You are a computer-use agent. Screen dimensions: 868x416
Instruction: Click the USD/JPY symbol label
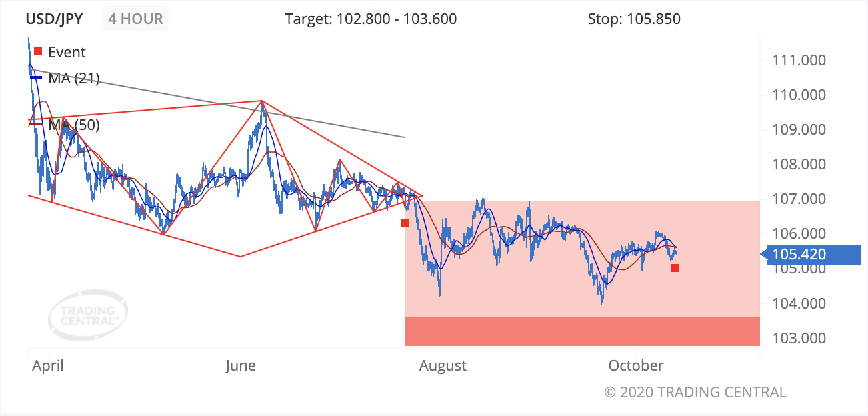tap(55, 19)
